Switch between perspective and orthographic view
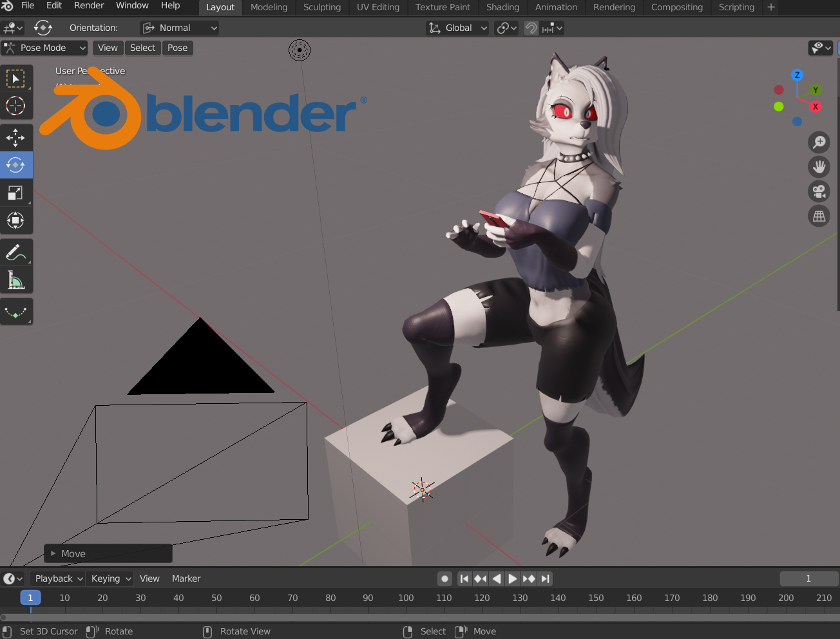840x639 pixels. tap(819, 216)
